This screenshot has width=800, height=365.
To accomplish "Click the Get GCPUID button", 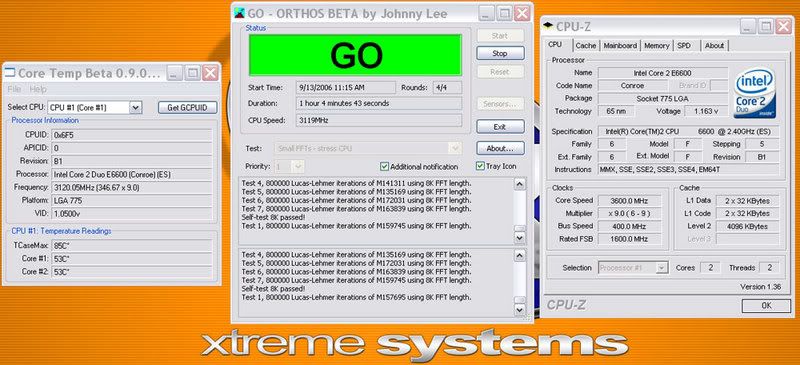I will tap(188, 108).
